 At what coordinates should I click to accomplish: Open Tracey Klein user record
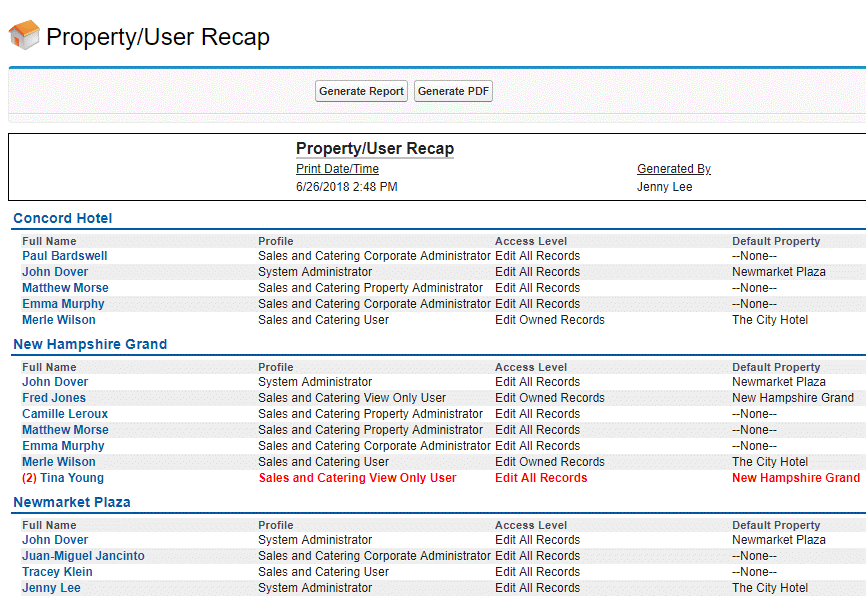point(57,572)
